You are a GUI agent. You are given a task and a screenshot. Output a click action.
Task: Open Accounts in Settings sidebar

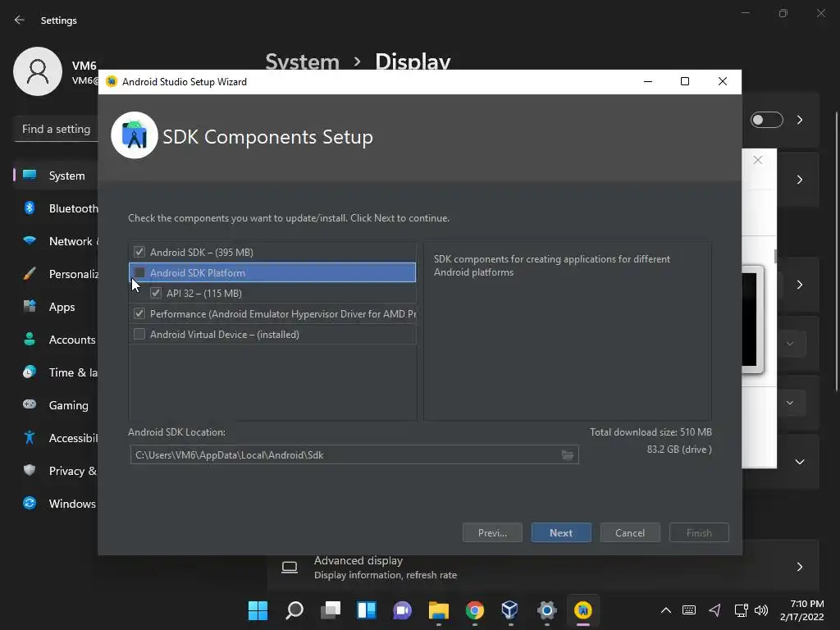coord(56,340)
